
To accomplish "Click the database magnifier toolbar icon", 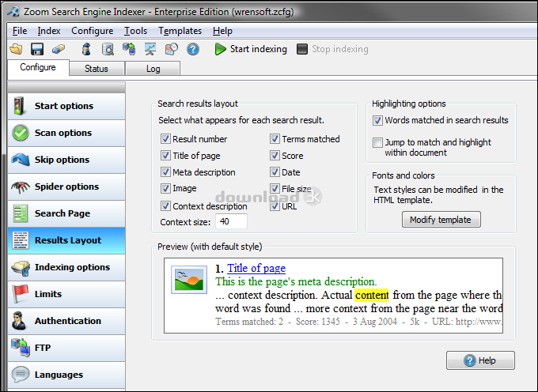I will [x=108, y=49].
